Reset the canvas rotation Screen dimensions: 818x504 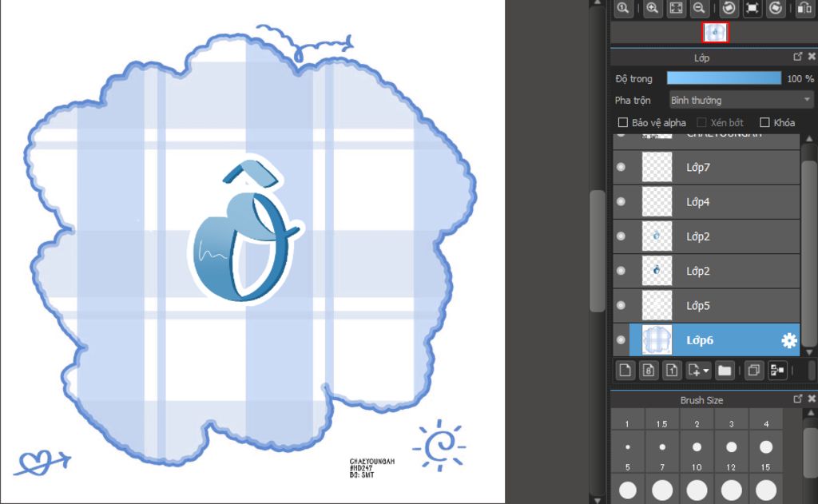(752, 8)
